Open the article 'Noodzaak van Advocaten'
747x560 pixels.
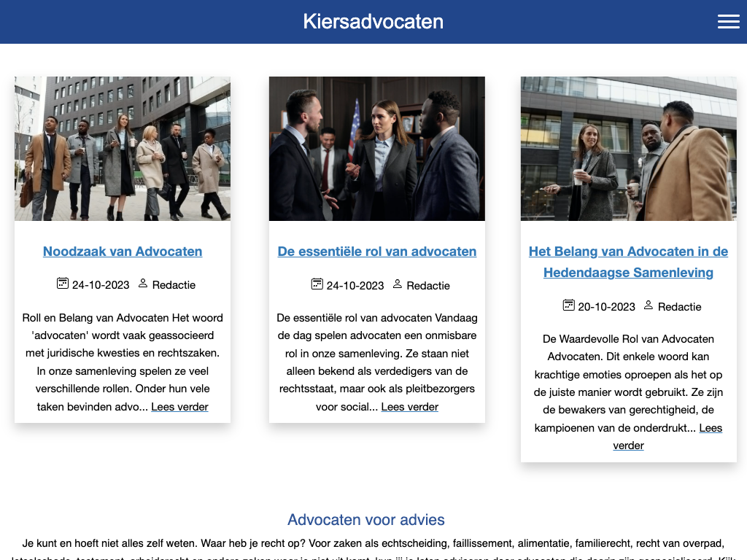pos(123,252)
